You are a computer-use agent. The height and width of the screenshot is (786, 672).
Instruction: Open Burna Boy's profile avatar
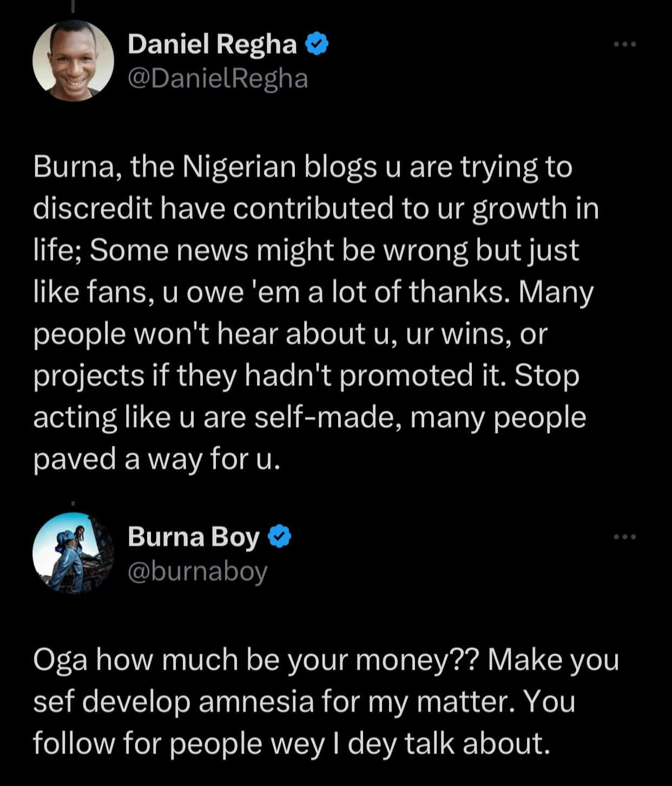pos(74,553)
